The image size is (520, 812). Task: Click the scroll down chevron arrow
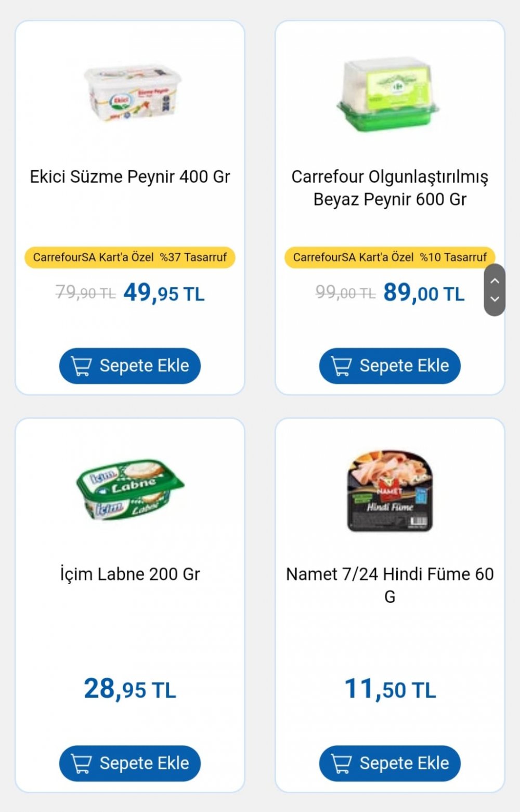[x=495, y=299]
